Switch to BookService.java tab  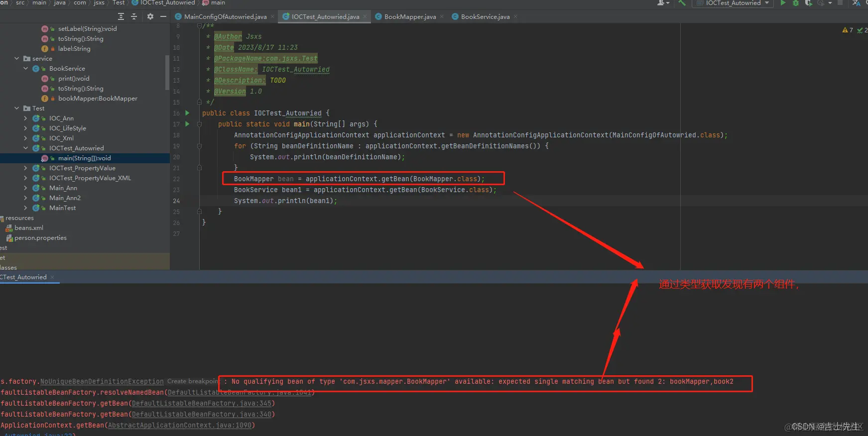pos(485,16)
